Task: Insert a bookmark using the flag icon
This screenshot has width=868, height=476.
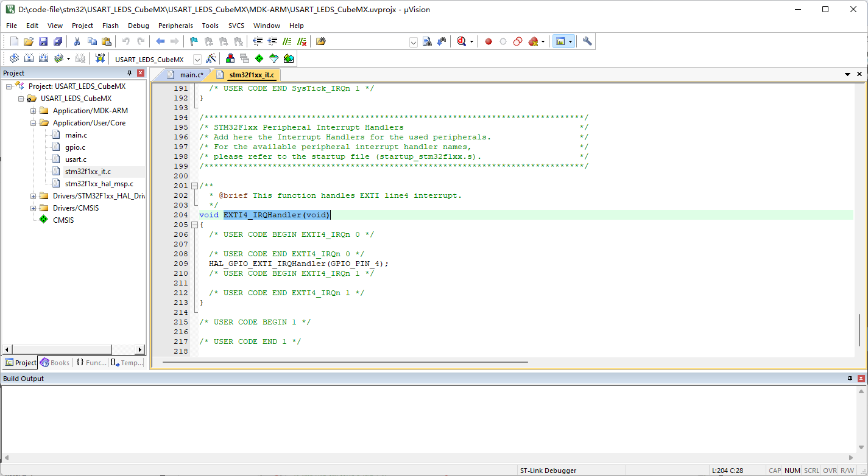Action: [x=194, y=41]
